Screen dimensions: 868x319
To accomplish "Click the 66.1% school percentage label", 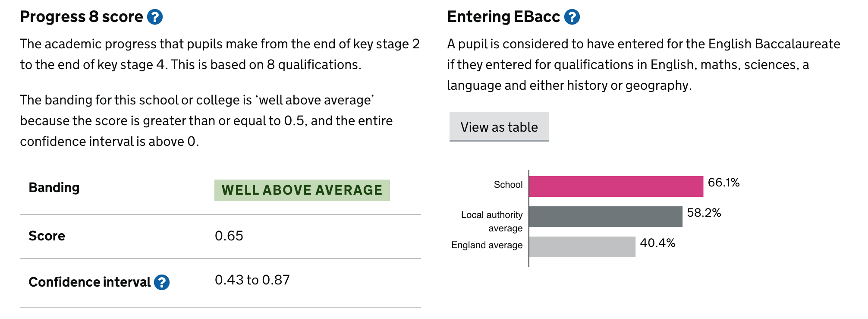I will tap(723, 183).
